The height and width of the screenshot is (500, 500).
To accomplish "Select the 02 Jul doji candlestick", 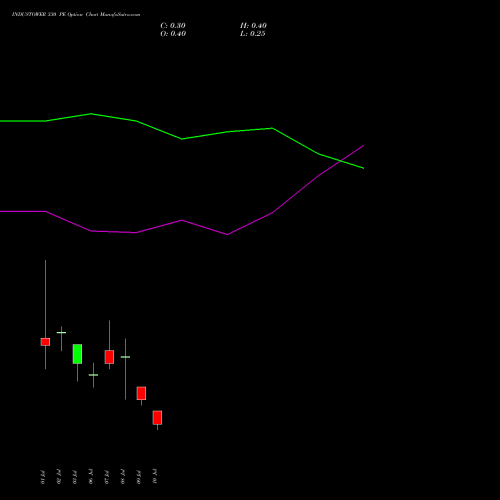I will coord(61,333).
